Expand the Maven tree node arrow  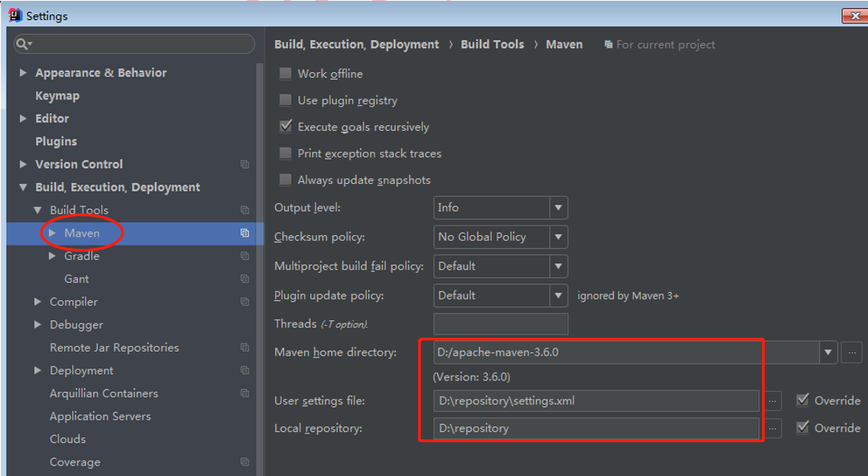[52, 233]
